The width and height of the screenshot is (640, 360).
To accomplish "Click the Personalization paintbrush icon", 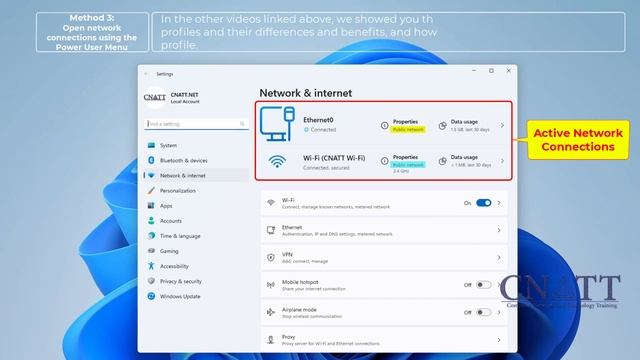I will tap(151, 191).
